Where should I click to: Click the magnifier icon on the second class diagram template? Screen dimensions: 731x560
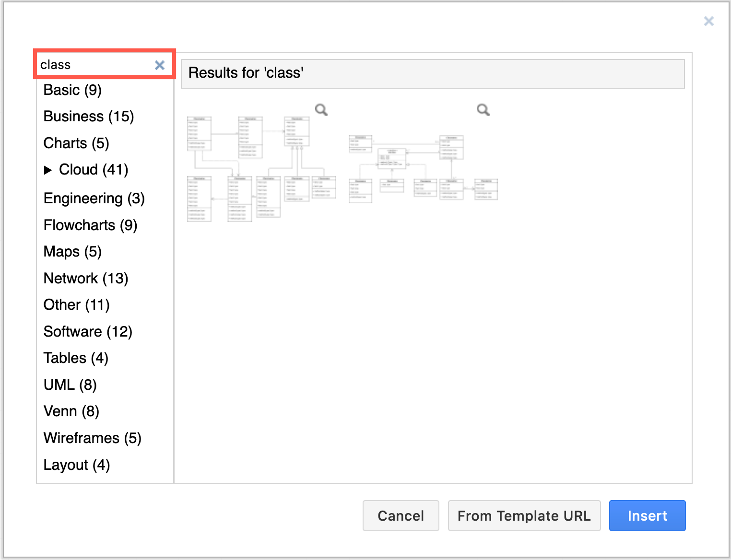point(483,110)
